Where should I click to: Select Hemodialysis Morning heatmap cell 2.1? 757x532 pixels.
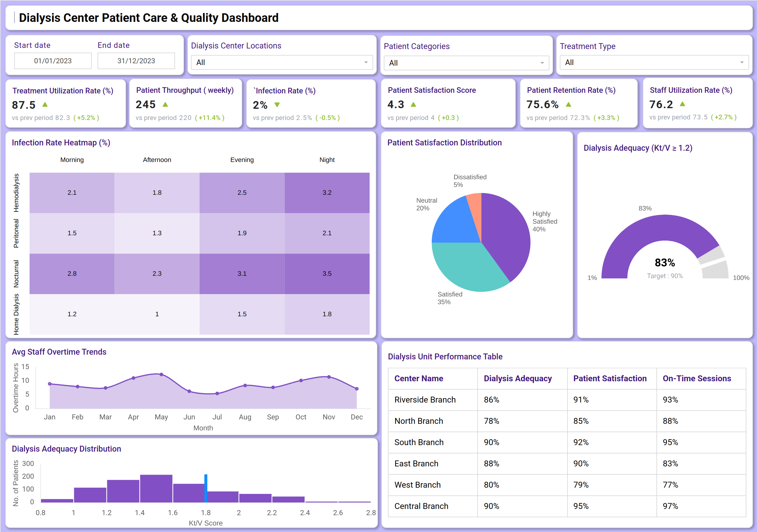72,192
